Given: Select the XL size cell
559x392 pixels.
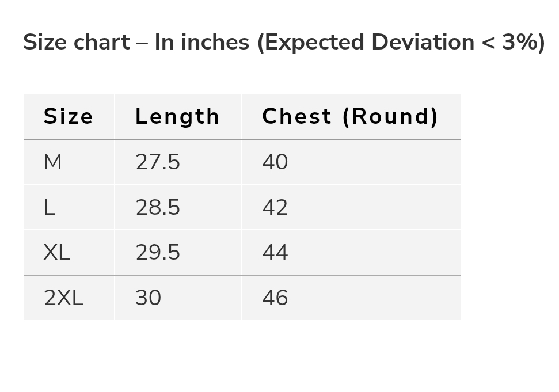Looking at the screenshot, I should [x=56, y=253].
